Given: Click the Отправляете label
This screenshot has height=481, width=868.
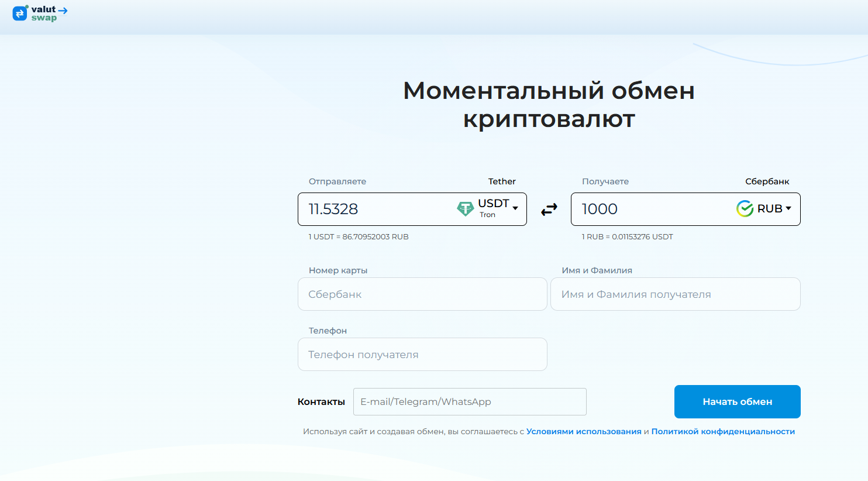Looking at the screenshot, I should pos(337,181).
